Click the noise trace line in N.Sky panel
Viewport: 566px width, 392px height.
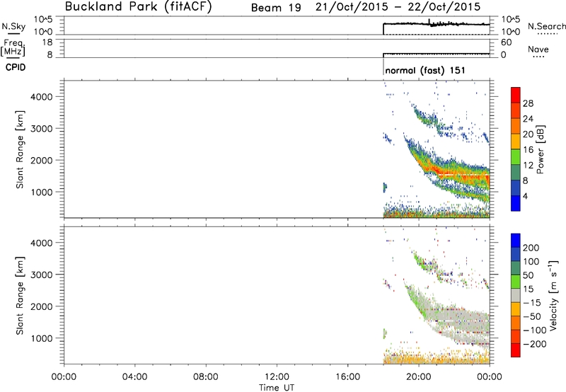(437, 24)
